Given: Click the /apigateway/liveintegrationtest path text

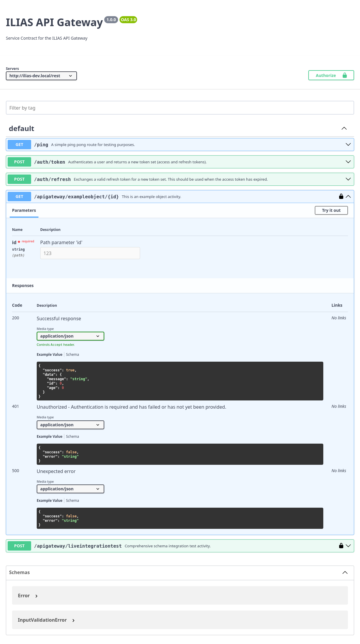Looking at the screenshot, I should tap(78, 546).
